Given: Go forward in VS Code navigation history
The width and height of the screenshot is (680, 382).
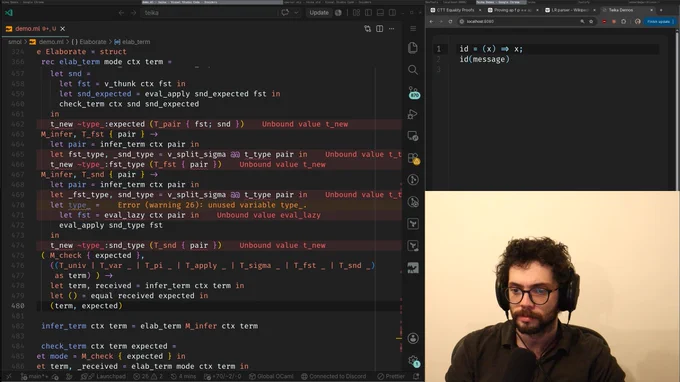Looking at the screenshot, I should (x=133, y=13).
